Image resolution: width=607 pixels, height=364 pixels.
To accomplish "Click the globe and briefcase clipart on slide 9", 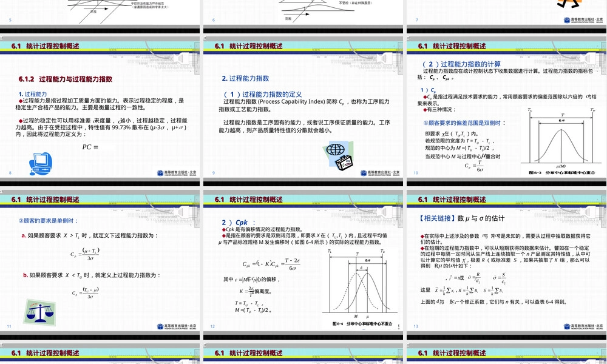I will pyautogui.click(x=339, y=156).
